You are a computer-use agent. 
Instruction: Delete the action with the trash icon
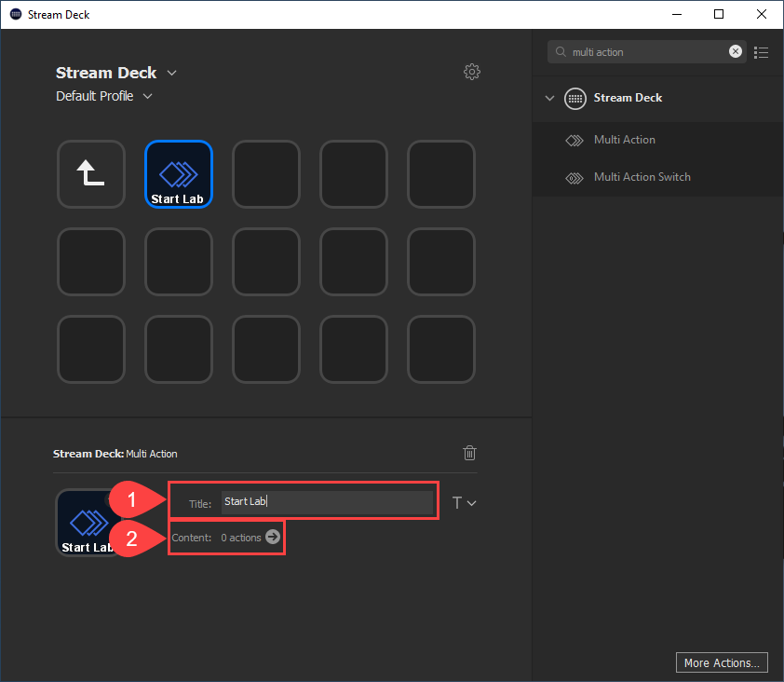coord(469,454)
